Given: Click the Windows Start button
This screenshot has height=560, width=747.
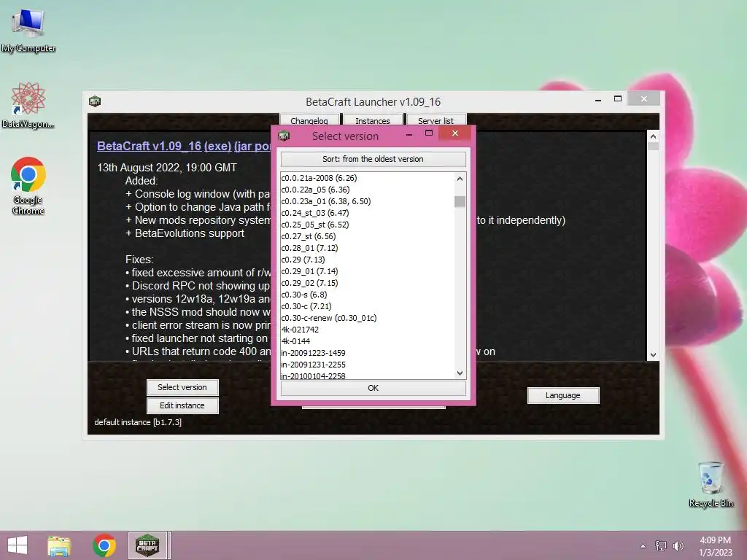Looking at the screenshot, I should coord(18,545).
